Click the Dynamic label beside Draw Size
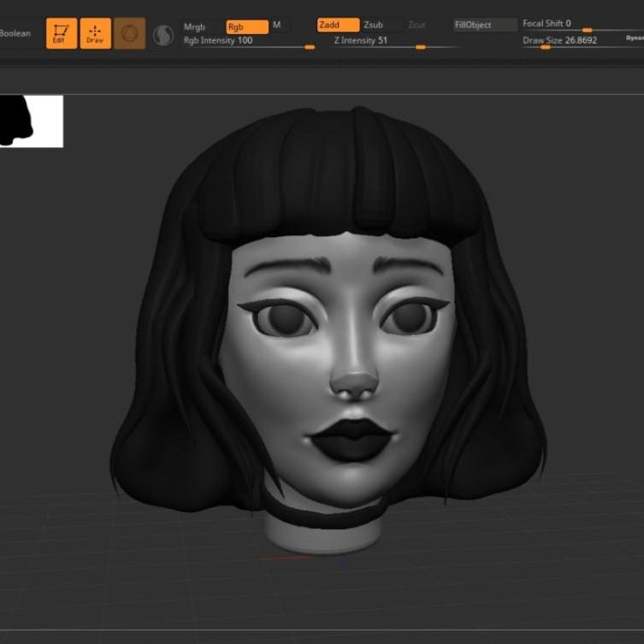Viewport: 644px width, 644px height. click(x=635, y=38)
